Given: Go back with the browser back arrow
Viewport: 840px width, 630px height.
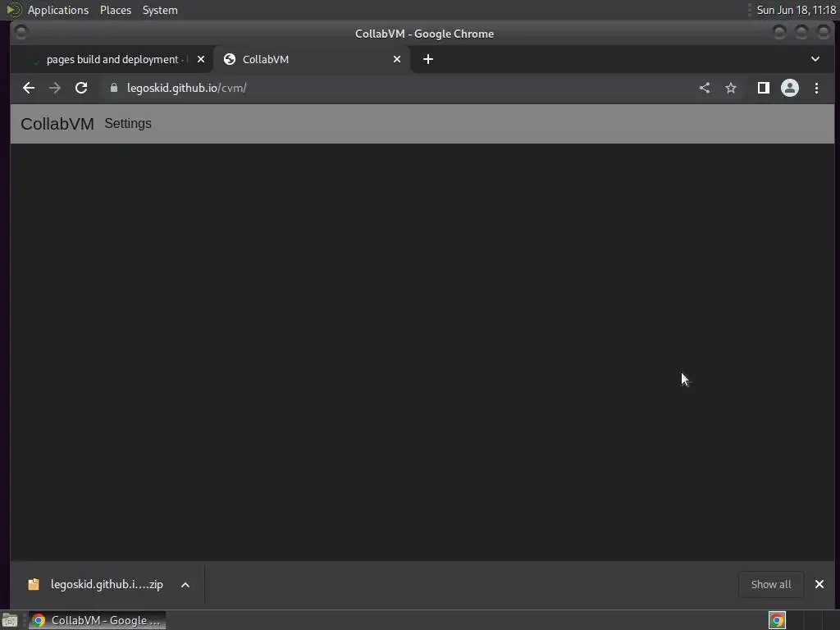Looking at the screenshot, I should click(x=29, y=88).
